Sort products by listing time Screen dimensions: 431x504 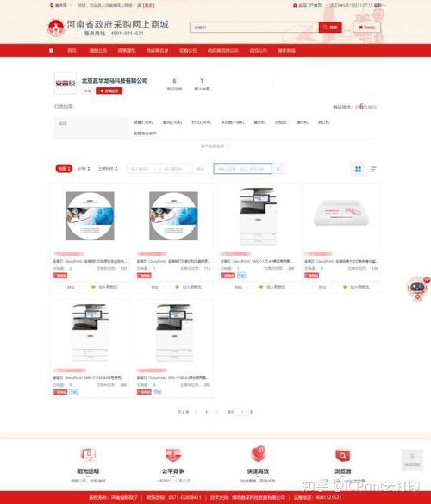pyautogui.click(x=108, y=168)
